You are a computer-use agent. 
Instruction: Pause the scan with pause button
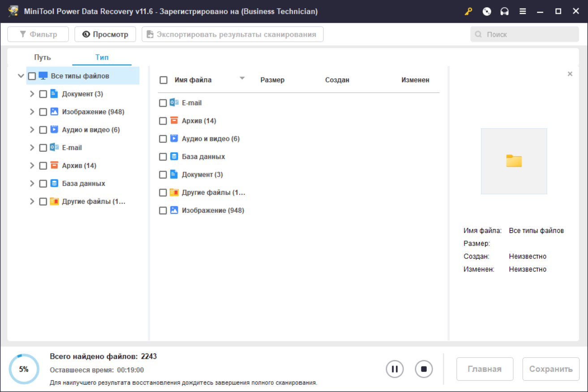(x=395, y=369)
